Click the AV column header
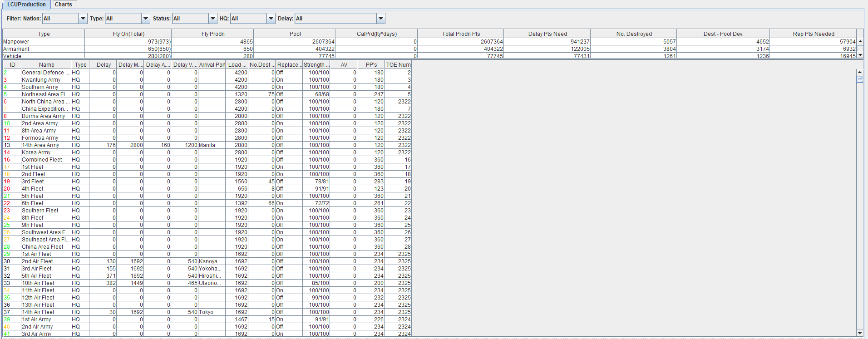This screenshot has height=339, width=868. coord(344,65)
